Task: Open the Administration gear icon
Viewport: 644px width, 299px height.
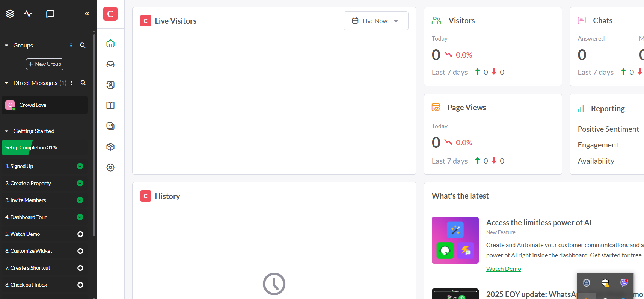Action: pyautogui.click(x=110, y=168)
